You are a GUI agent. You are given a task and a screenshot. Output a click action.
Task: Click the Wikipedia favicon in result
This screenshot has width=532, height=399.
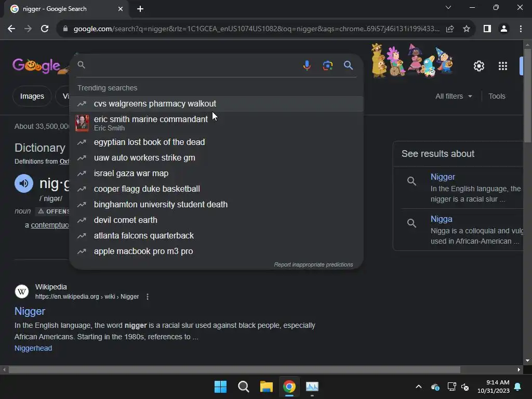tap(22, 291)
